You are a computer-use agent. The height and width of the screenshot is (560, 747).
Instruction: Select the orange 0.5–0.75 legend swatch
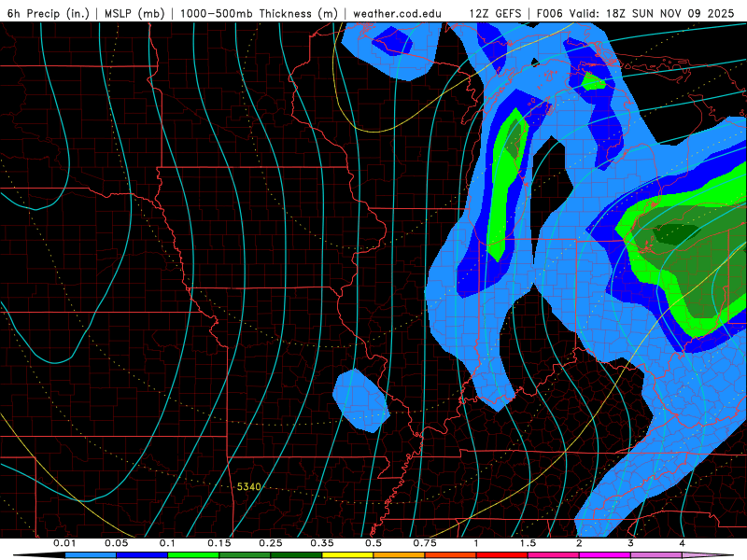400,555
